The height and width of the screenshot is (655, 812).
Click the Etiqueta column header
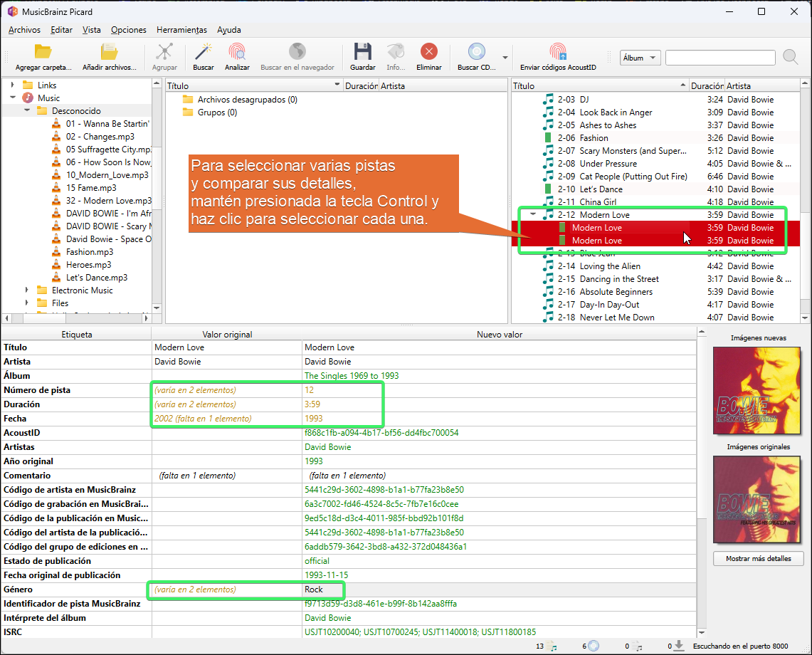pyautogui.click(x=77, y=334)
